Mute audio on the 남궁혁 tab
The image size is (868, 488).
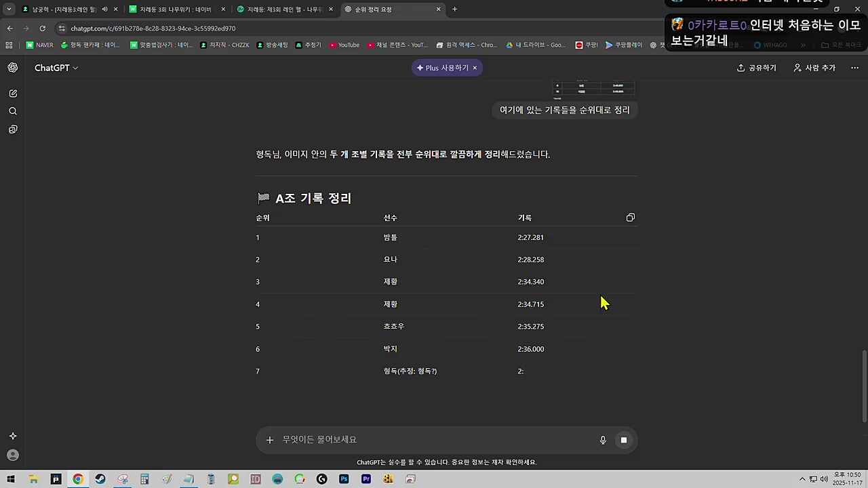[x=104, y=9]
